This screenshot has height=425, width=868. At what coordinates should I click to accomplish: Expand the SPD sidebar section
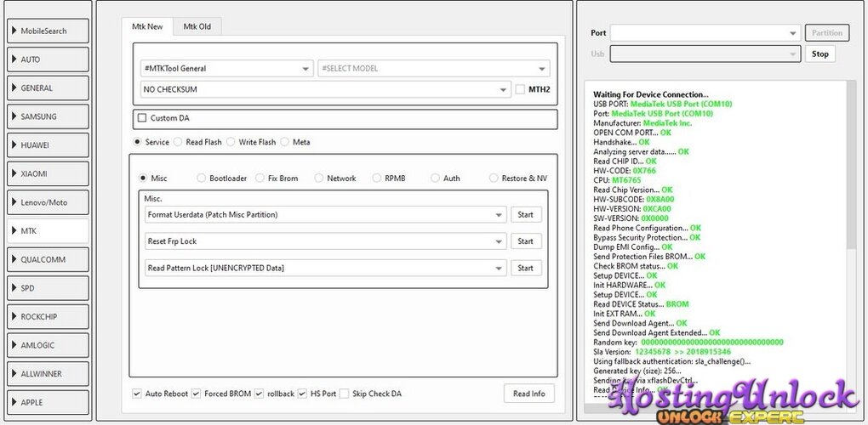(x=48, y=288)
